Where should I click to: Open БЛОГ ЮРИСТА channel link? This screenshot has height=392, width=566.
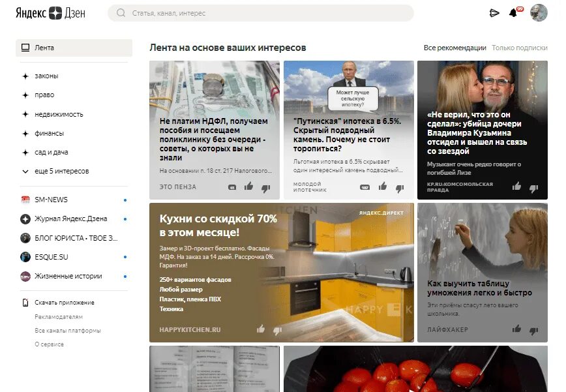[x=76, y=238]
